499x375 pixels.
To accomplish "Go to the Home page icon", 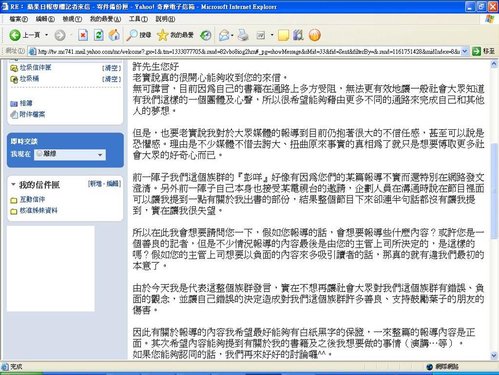I will pos(114,35).
